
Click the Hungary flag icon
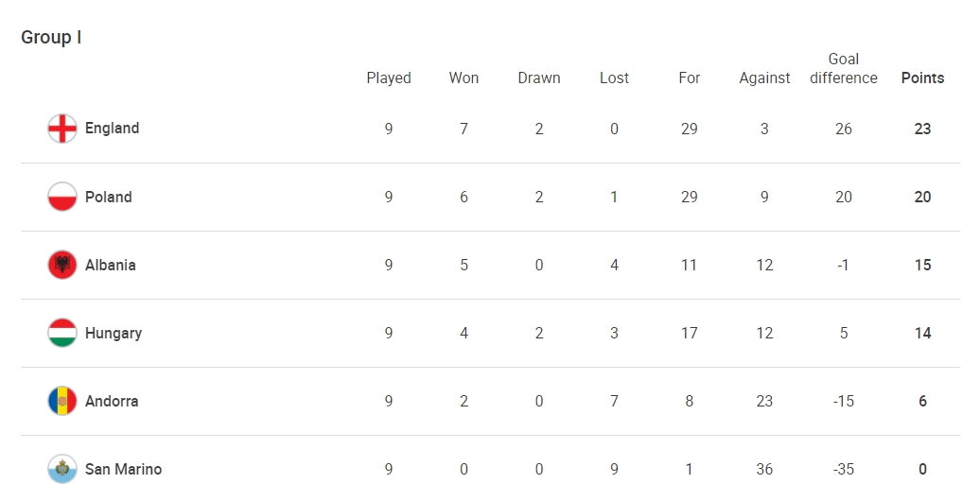(62, 333)
